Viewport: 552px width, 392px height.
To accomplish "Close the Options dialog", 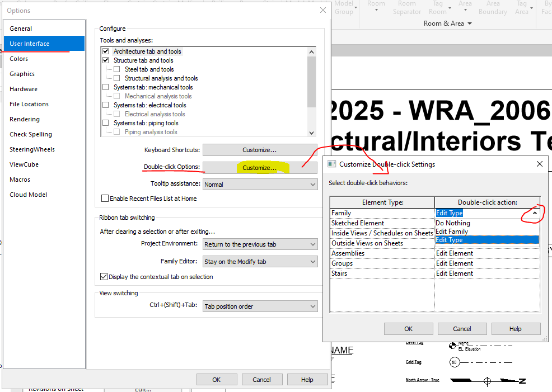I will [323, 10].
